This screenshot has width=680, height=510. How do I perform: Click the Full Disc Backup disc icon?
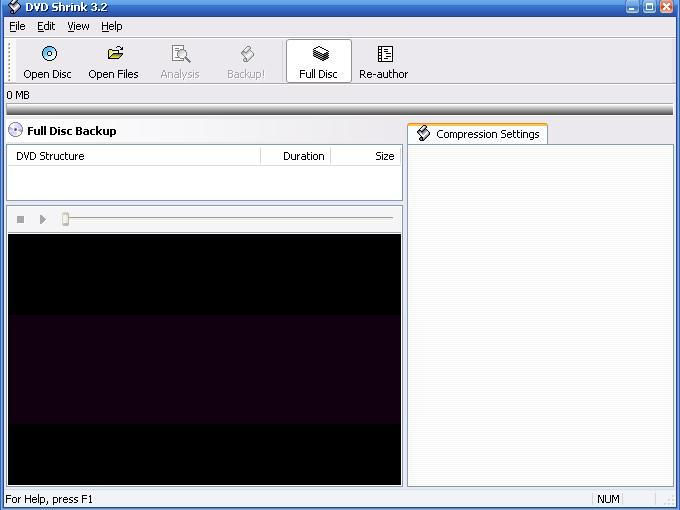tap(16, 130)
